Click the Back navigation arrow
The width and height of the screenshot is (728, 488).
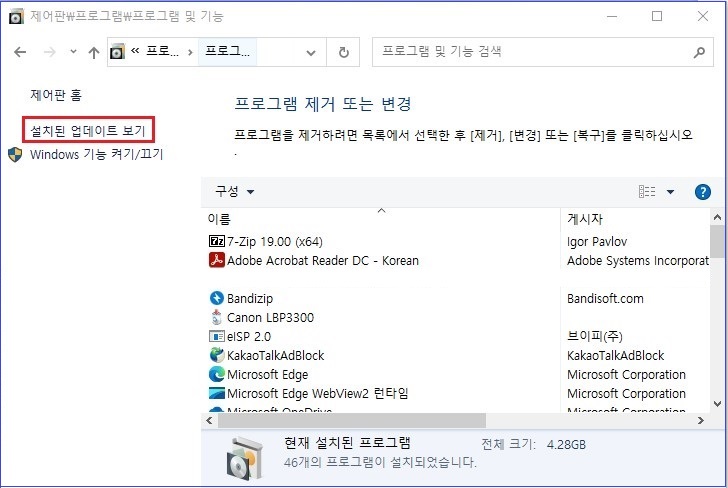point(20,52)
